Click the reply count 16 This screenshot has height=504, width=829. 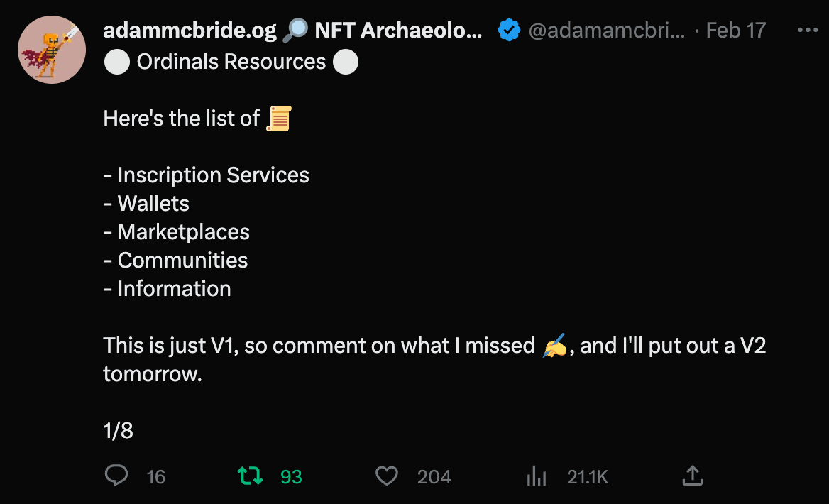pos(155,477)
